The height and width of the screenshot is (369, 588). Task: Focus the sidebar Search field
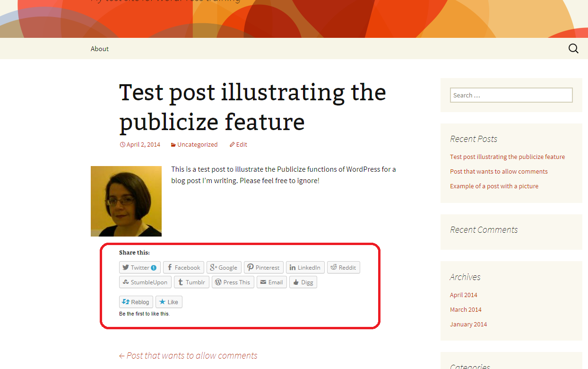coord(511,95)
